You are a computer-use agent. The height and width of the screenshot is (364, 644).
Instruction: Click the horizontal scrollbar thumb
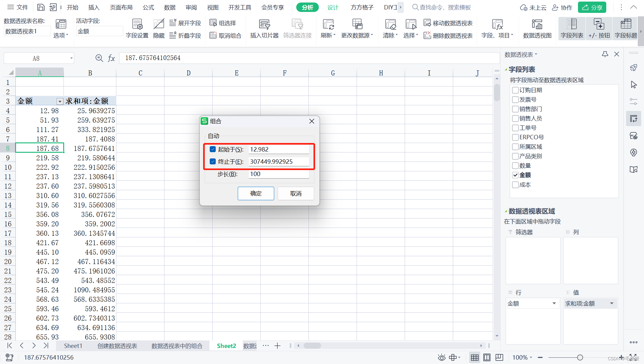(312, 345)
